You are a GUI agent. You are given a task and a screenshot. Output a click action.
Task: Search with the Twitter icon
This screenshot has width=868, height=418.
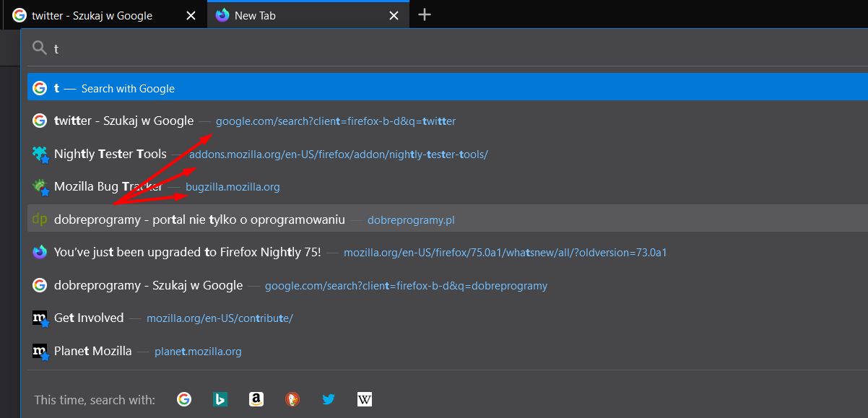click(329, 399)
